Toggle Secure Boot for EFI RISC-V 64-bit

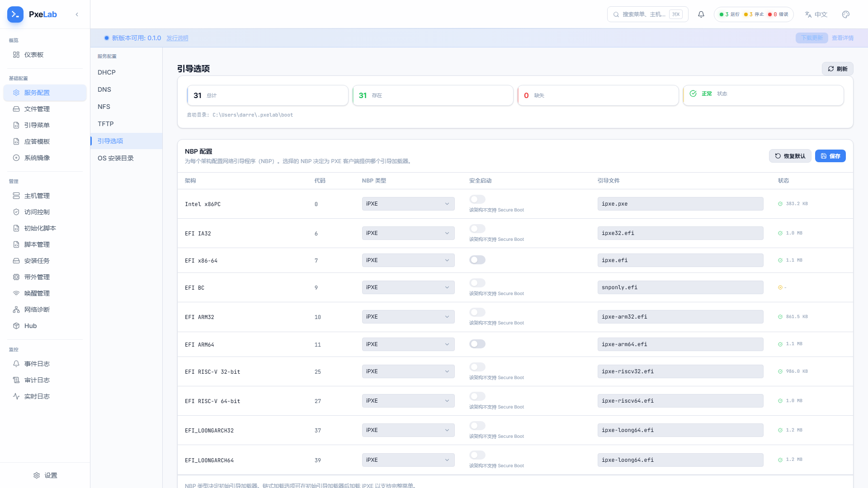coord(477,396)
